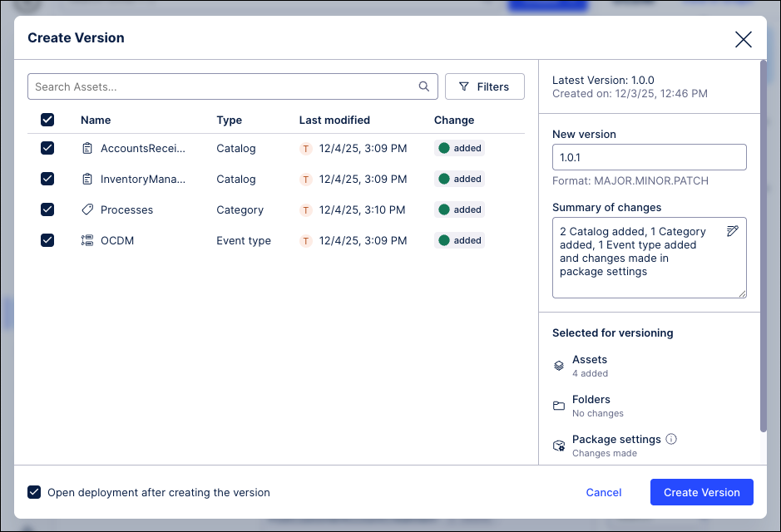Disable open deployment after creating version

click(x=34, y=492)
